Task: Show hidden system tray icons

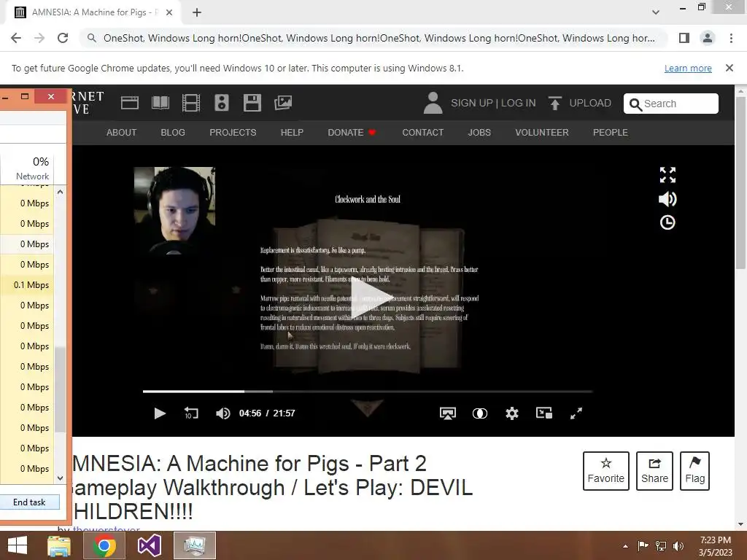Action: click(x=625, y=546)
